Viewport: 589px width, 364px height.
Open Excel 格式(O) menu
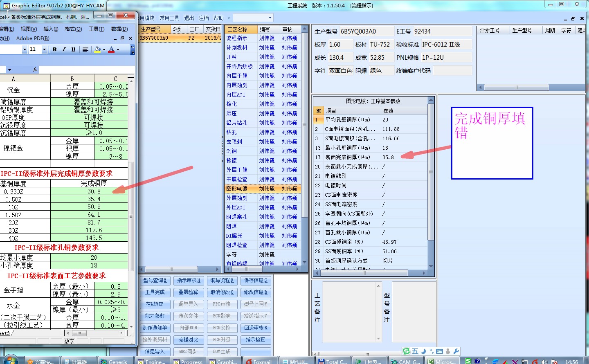pyautogui.click(x=73, y=29)
